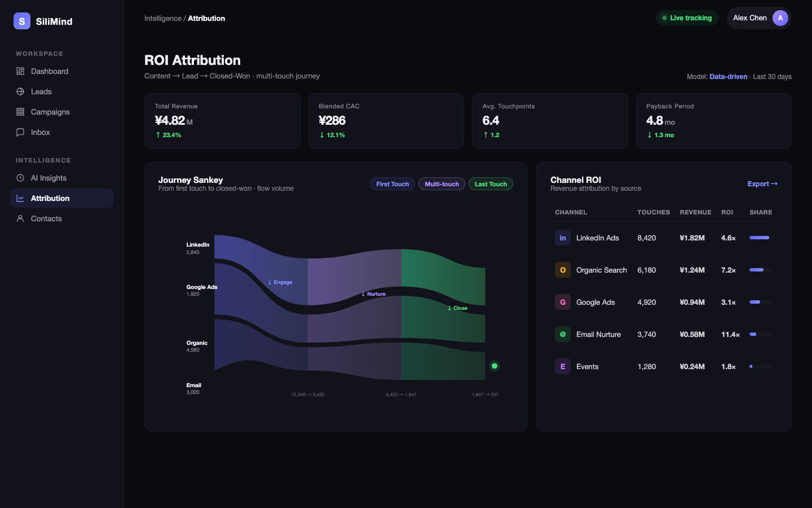This screenshot has height=508, width=812.
Task: Click the Events share bar
Action: (x=761, y=366)
